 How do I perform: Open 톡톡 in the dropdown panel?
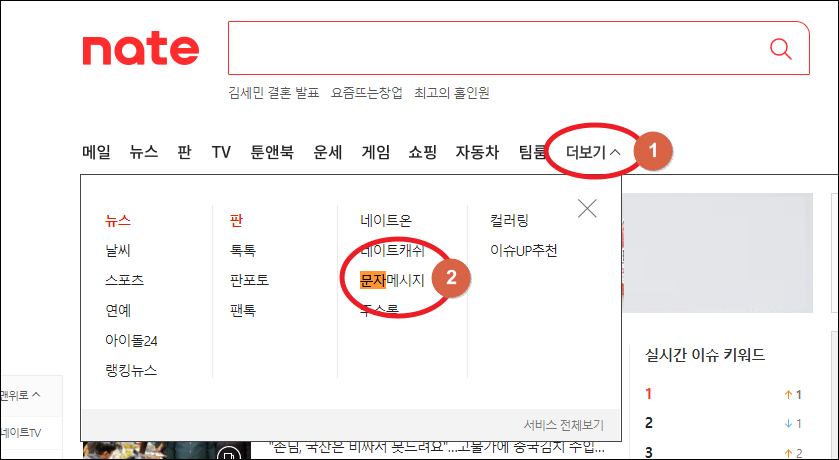pos(242,250)
